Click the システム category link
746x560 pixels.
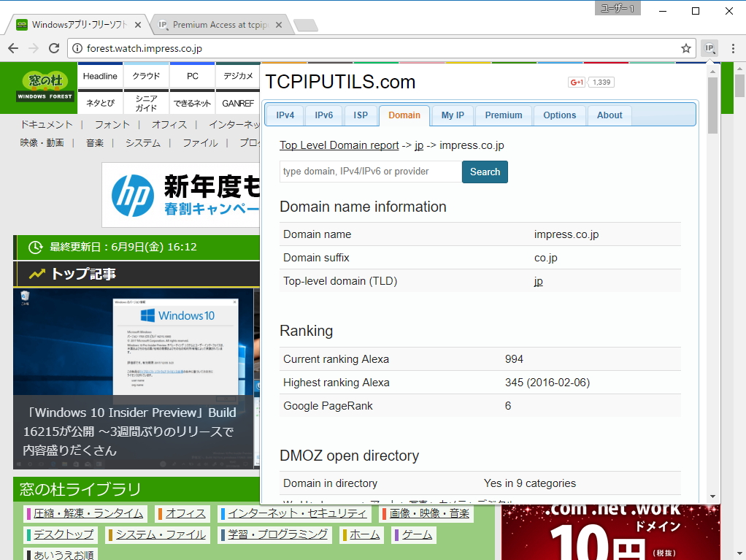coord(143,142)
